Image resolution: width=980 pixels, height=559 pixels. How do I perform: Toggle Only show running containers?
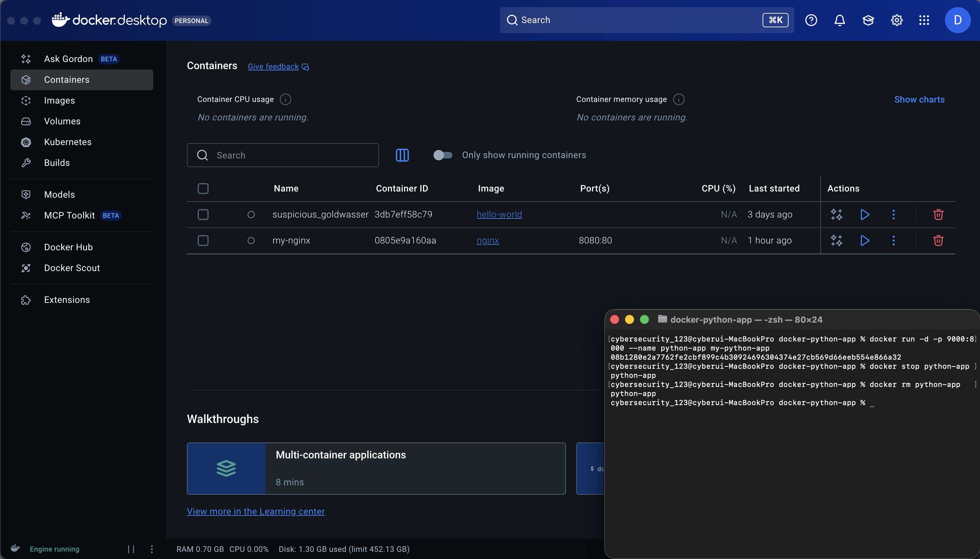pyautogui.click(x=443, y=155)
